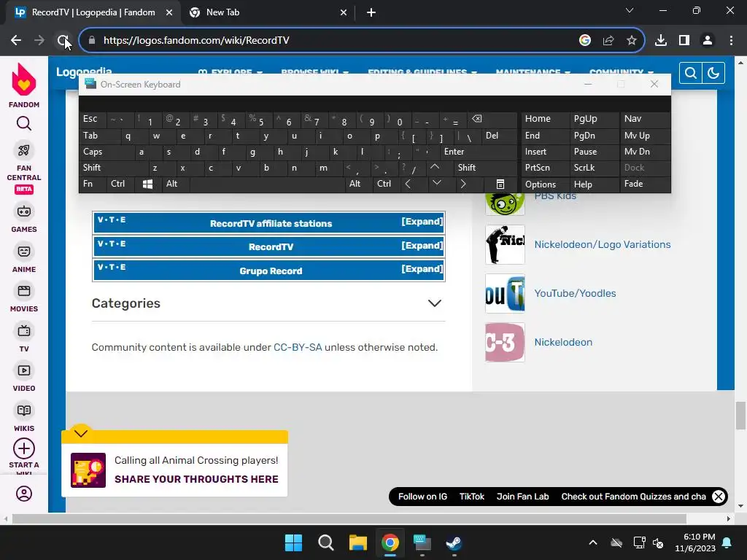Click Follow on IG link

click(422, 497)
